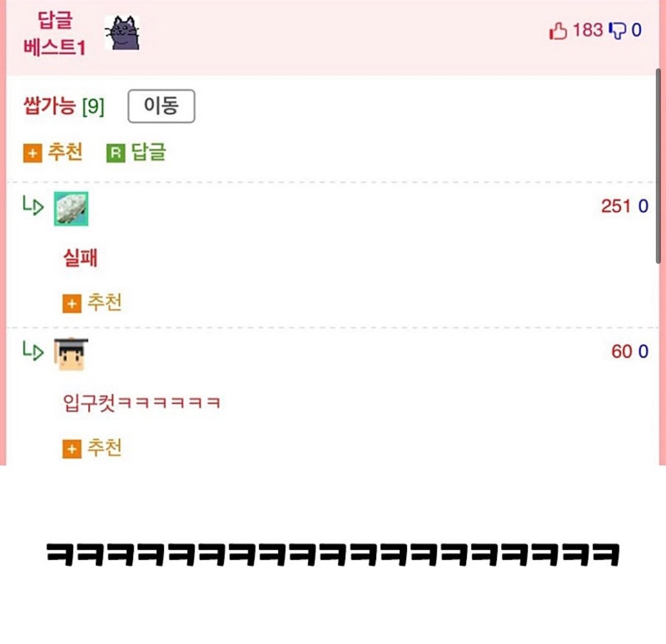Screen dimensions: 666x644
Task: Click the 실패 reply text
Action: click(80, 258)
